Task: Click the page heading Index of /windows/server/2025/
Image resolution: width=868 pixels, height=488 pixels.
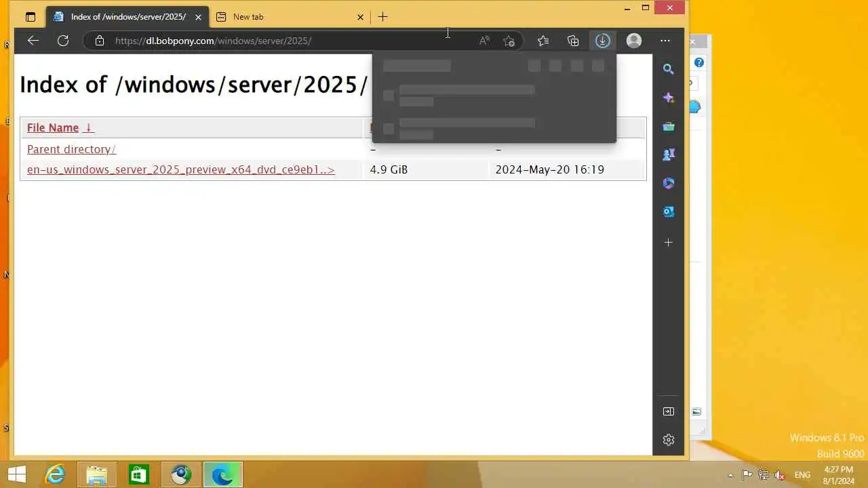Action: (193, 85)
